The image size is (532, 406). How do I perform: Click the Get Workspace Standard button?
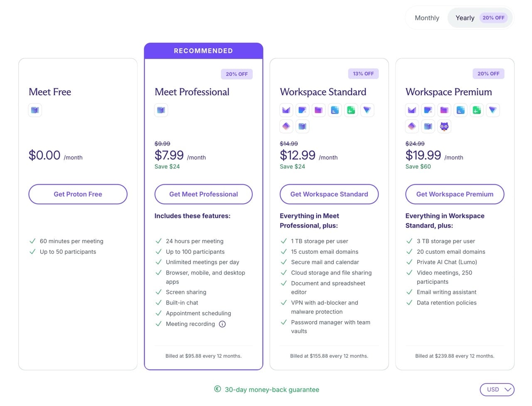pos(329,194)
